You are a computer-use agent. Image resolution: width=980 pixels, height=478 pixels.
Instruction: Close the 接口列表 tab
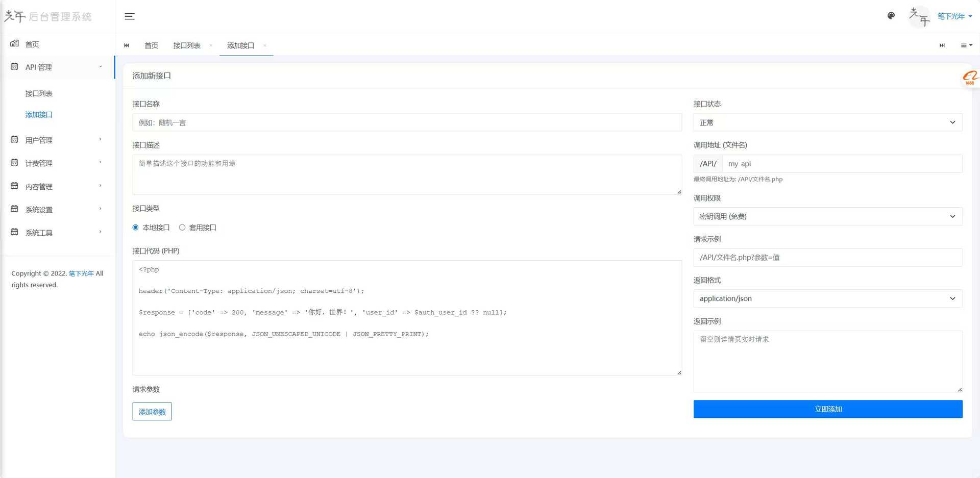click(x=211, y=45)
